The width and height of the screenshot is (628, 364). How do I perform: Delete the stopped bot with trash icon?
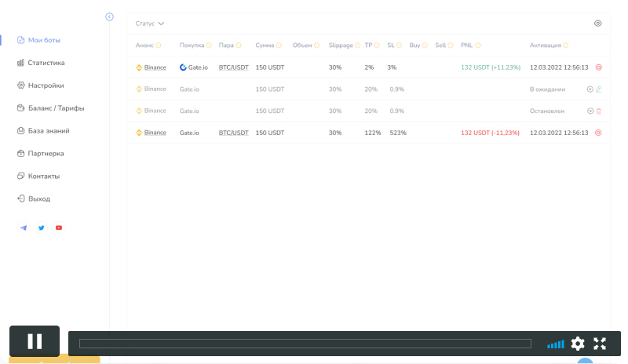pyautogui.click(x=599, y=111)
